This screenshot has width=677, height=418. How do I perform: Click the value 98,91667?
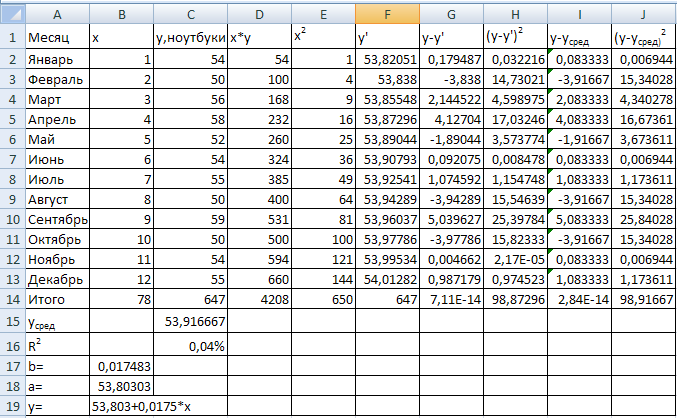point(643,299)
